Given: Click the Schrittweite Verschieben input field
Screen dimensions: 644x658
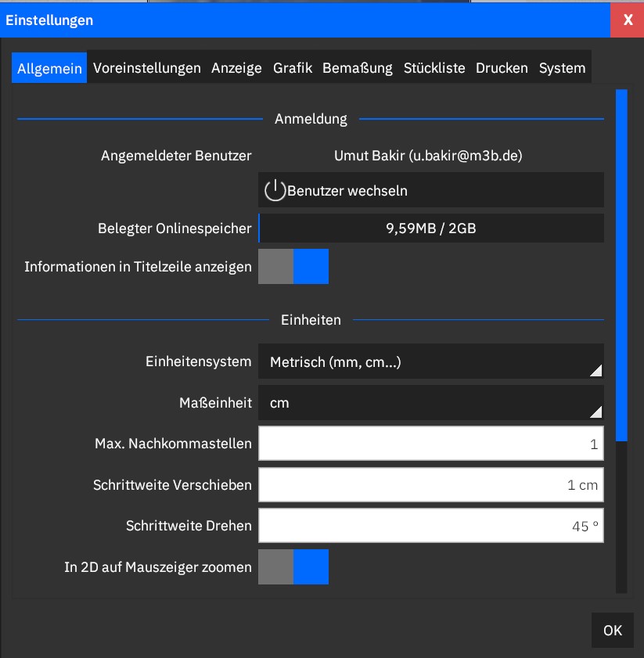Looking at the screenshot, I should [x=430, y=484].
